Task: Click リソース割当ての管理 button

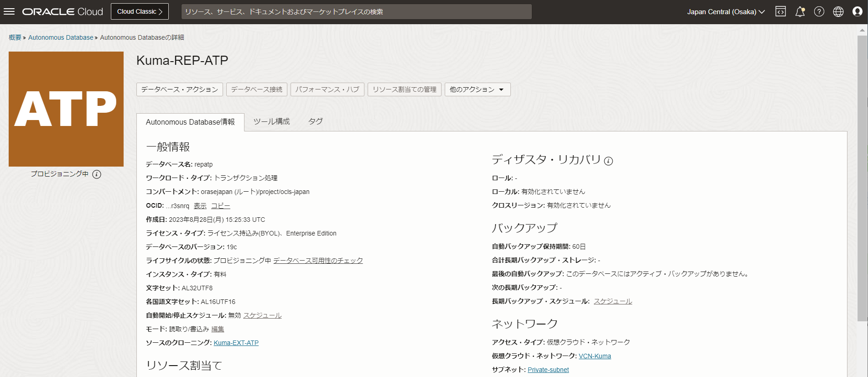Action: click(x=405, y=89)
